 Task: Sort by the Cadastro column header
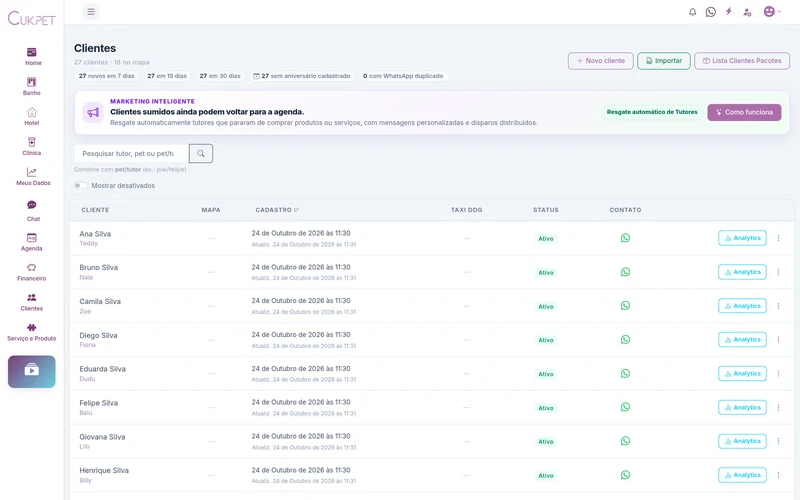click(277, 210)
